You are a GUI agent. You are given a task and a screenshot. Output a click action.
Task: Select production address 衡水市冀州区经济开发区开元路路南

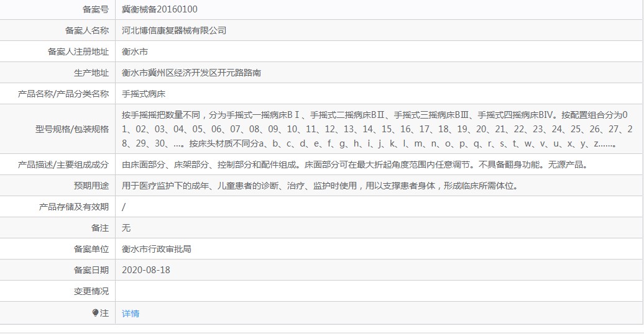tap(191, 73)
